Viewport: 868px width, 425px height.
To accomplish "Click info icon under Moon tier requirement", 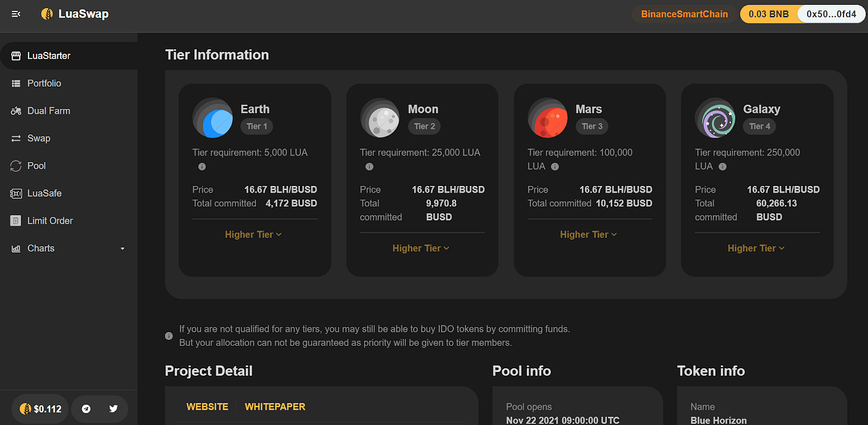I will (370, 167).
